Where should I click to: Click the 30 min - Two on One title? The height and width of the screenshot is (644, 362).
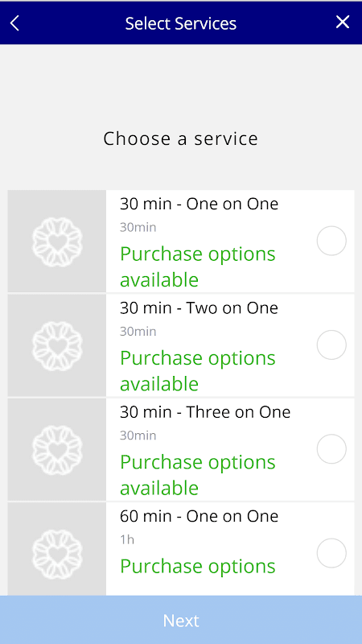coord(199,308)
